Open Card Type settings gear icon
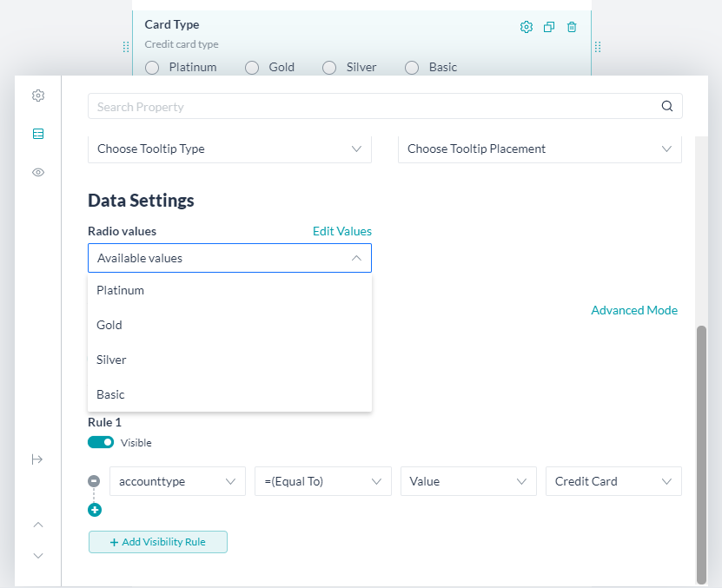Viewport: 722px width, 588px height. [x=527, y=27]
